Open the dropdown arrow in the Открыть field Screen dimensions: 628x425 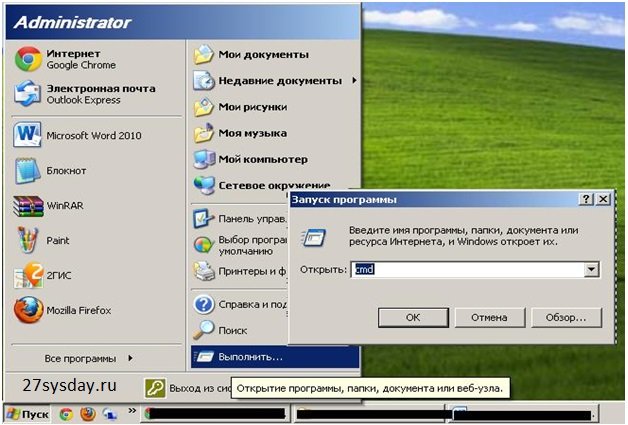pyautogui.click(x=591, y=270)
